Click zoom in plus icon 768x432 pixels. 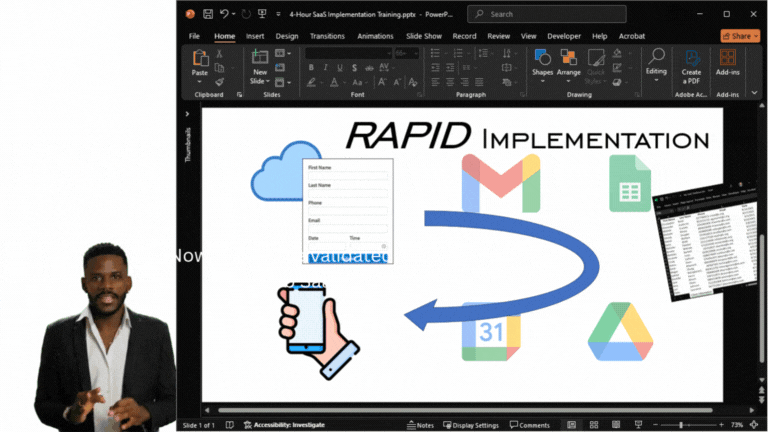(x=721, y=425)
